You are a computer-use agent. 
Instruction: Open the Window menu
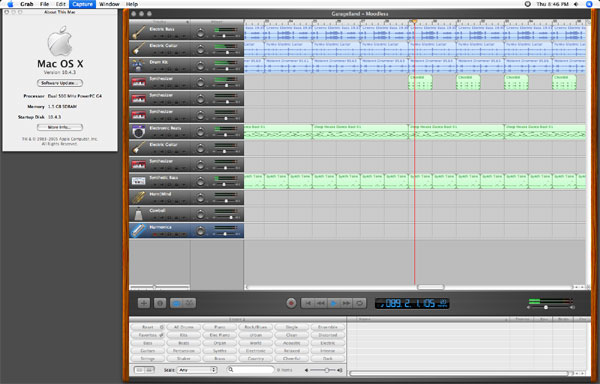tap(109, 4)
